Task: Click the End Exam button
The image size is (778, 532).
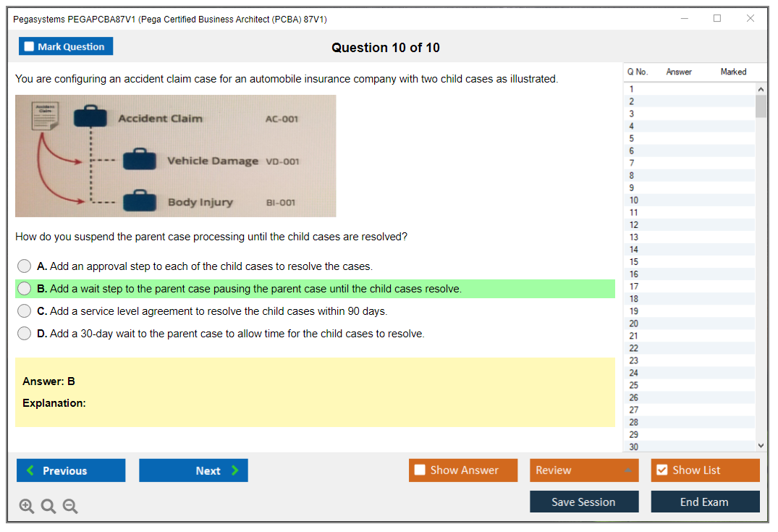Action: [705, 502]
